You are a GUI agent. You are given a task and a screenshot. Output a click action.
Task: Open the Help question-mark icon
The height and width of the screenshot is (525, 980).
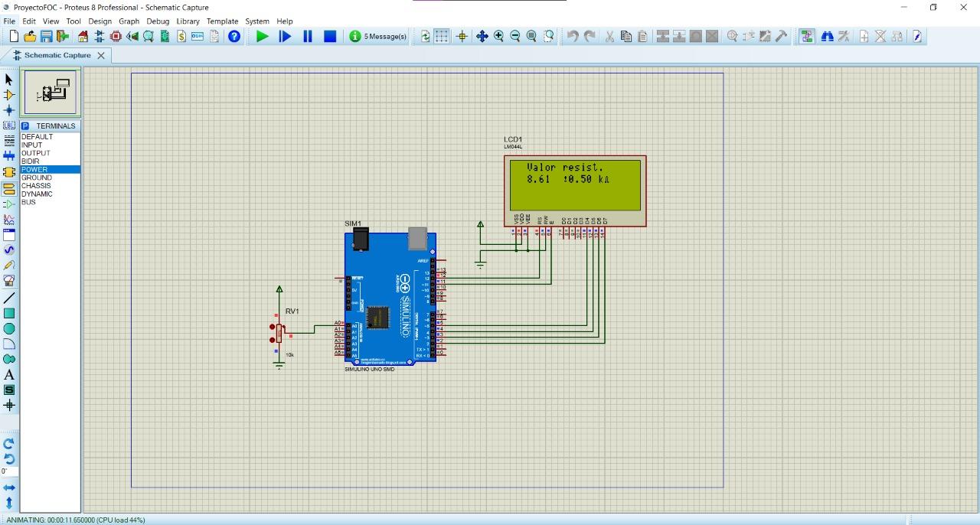click(234, 36)
